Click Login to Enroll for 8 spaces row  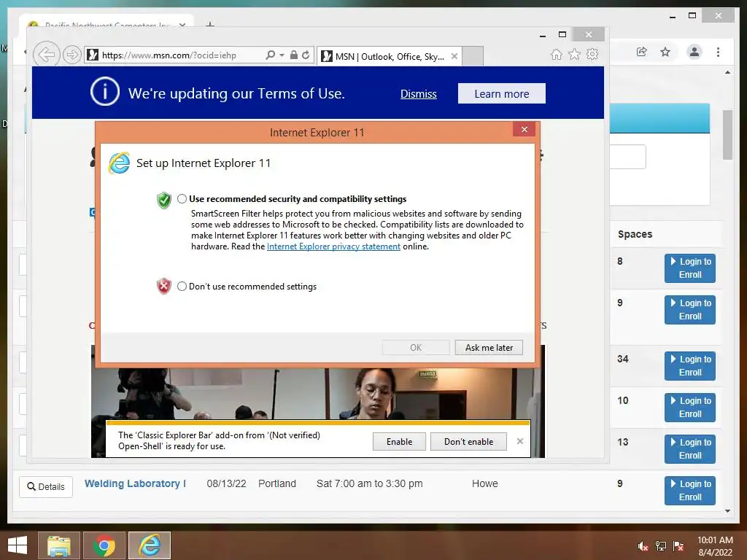point(690,268)
